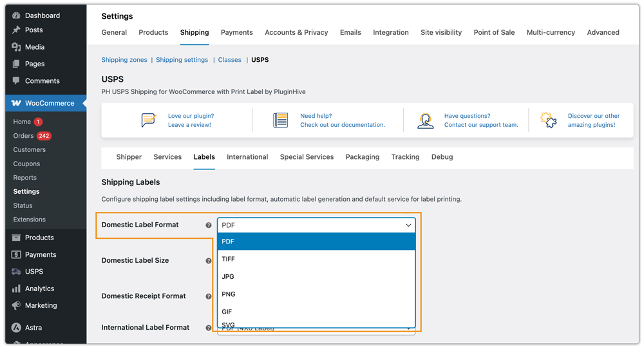Click the Products archive icon
Image resolution: width=644 pixels, height=349 pixels.
click(x=16, y=238)
